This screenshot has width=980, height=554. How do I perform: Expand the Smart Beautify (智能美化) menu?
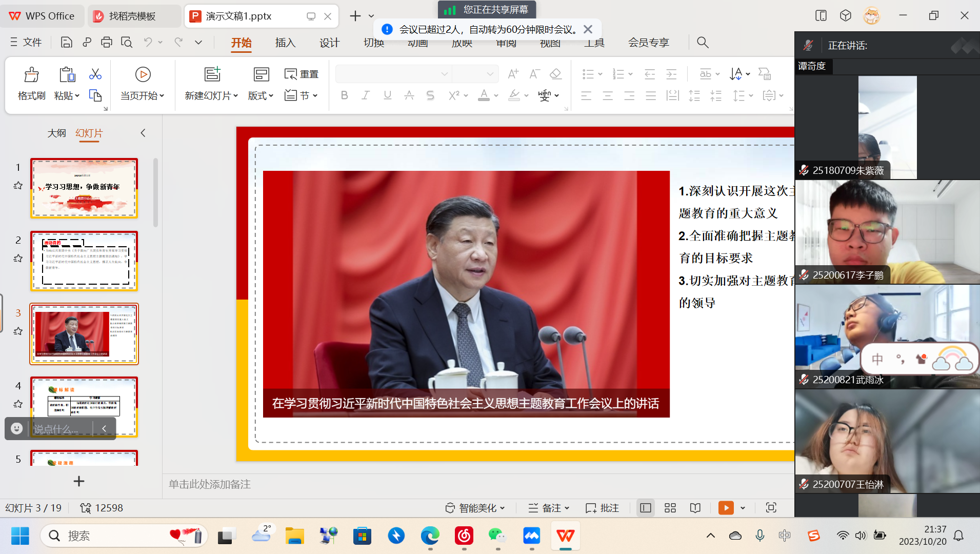tap(475, 508)
